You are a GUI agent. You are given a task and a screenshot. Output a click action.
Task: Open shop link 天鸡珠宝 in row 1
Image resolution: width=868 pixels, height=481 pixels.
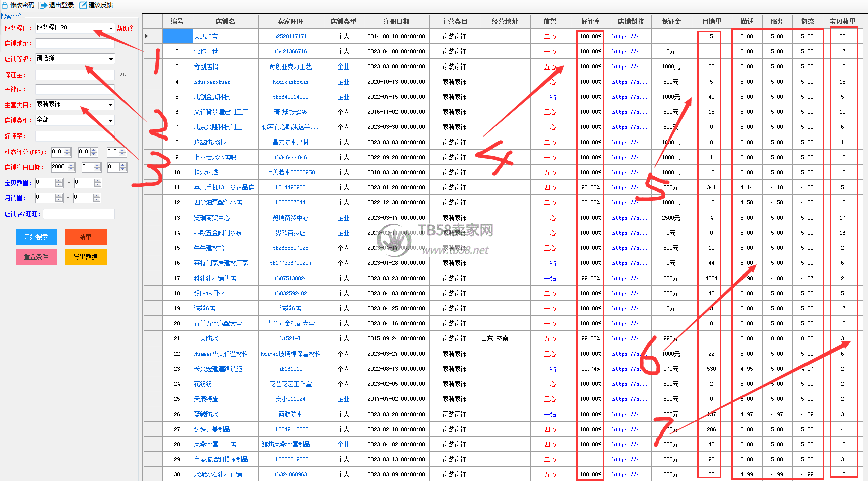coord(206,36)
